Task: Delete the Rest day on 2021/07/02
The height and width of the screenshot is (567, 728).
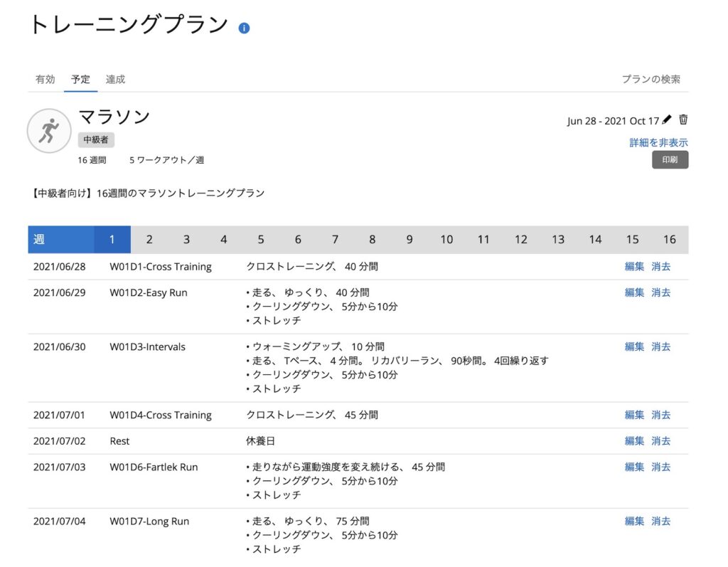Action: click(660, 441)
